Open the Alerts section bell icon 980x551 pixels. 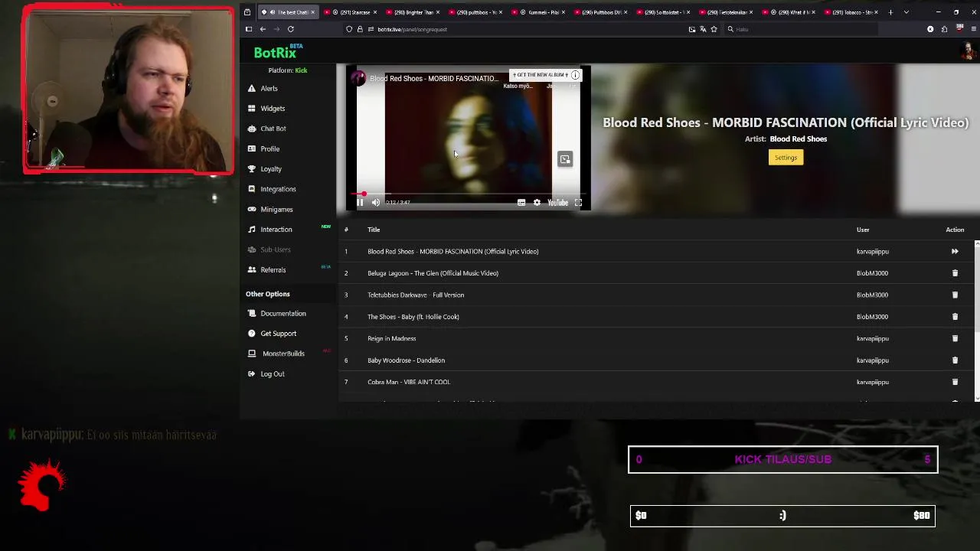point(252,89)
